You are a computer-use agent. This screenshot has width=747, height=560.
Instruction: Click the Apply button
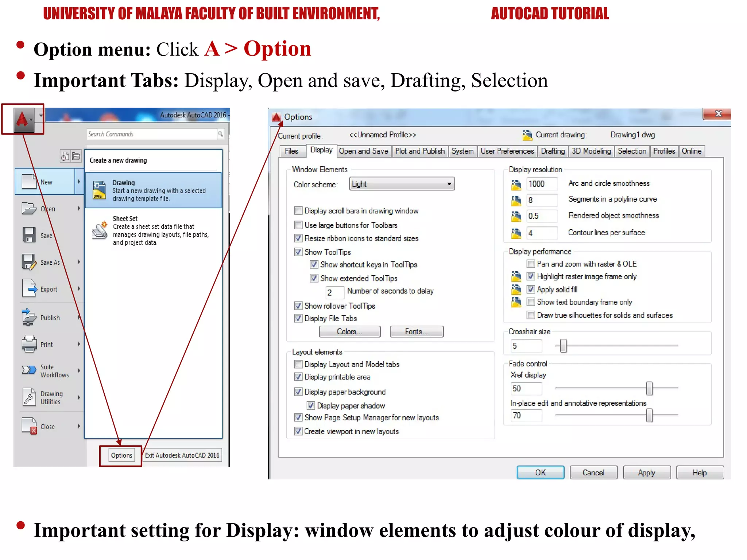[x=646, y=472]
